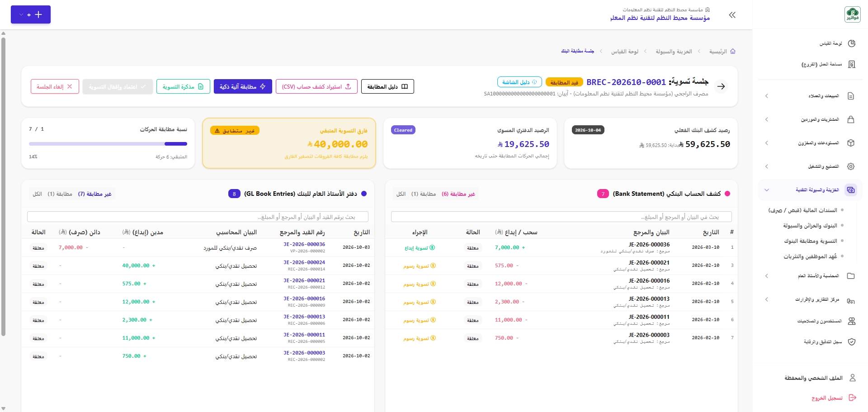This screenshot has height=412, width=868.
Task: Open السندات المالية (قبض / صرف) item
Action: [803, 210]
